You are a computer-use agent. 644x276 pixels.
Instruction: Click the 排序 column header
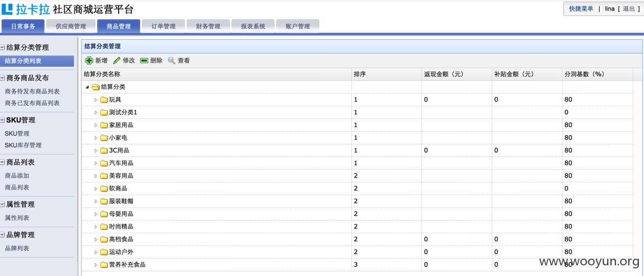coord(386,74)
